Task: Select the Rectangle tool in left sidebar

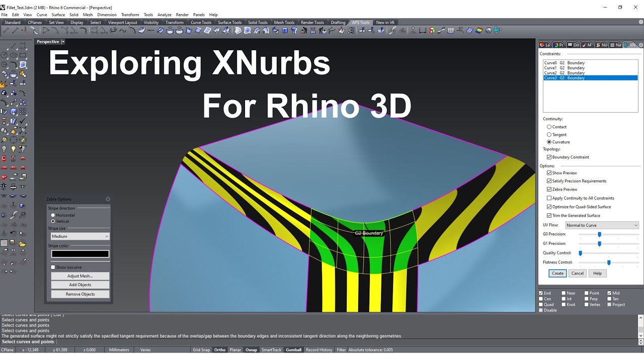Action: coord(23,55)
